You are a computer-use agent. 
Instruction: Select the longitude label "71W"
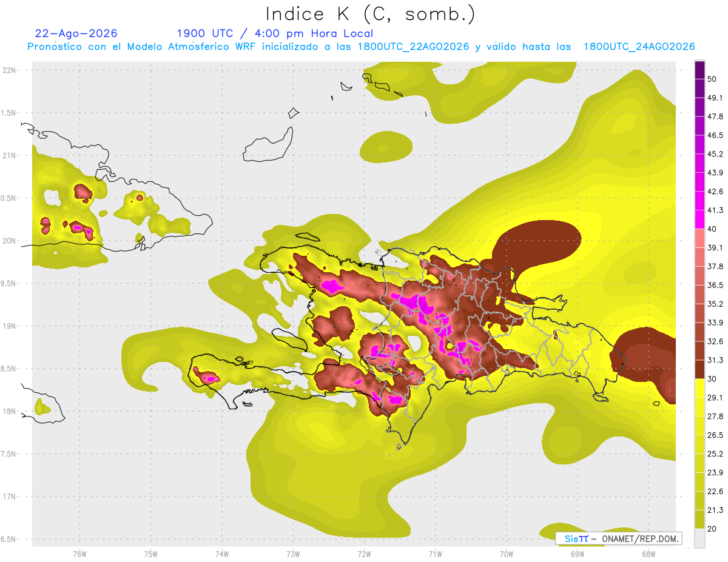(435, 554)
